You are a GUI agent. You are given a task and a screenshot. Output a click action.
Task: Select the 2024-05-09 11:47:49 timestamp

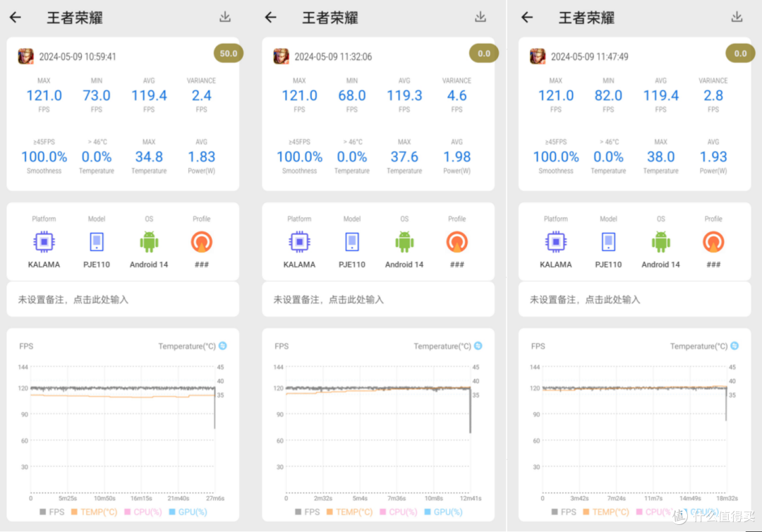pyautogui.click(x=589, y=57)
